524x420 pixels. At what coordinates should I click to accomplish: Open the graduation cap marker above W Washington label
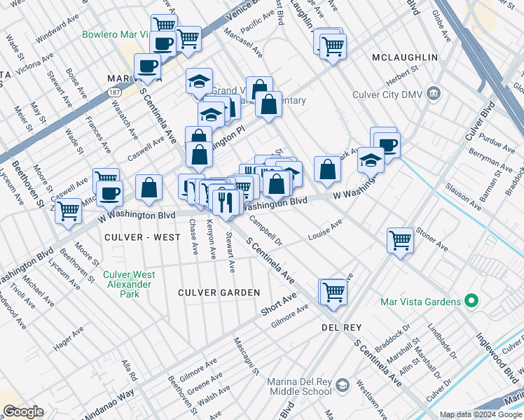(x=371, y=160)
